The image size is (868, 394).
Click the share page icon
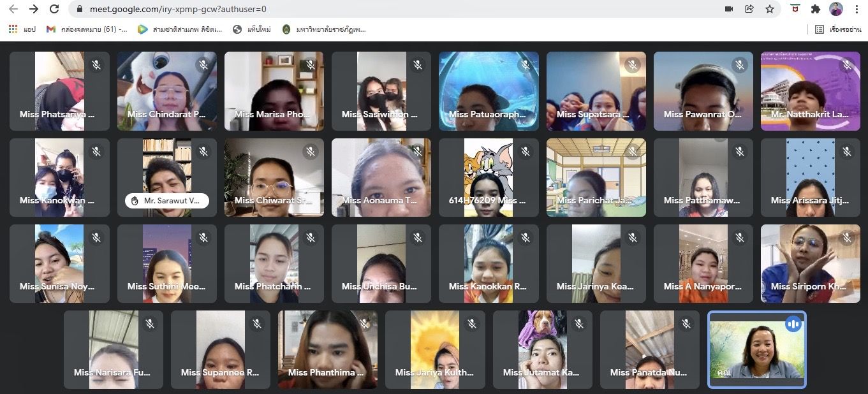(x=749, y=9)
